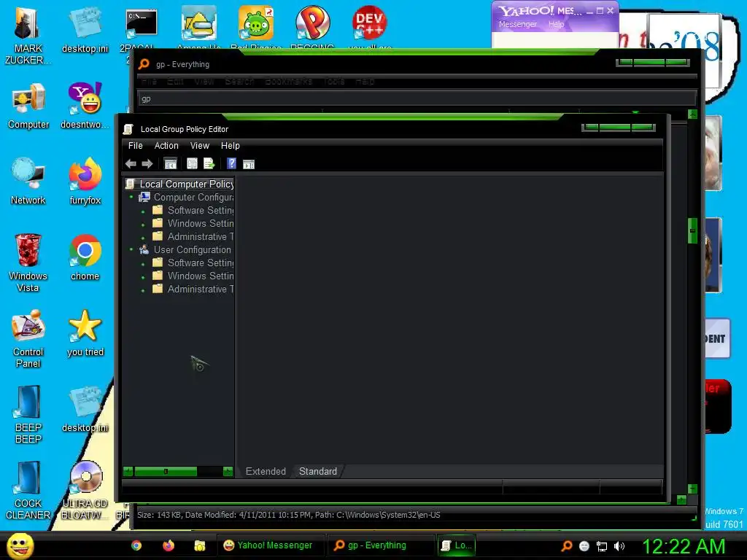Open the Control Panel desktop icon
Image resolution: width=747 pixels, height=560 pixels.
click(x=28, y=339)
